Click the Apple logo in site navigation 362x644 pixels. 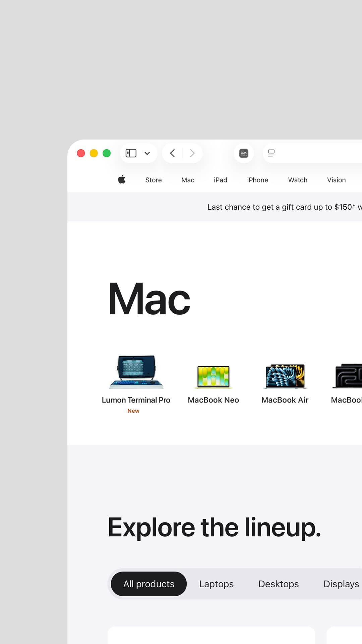pyautogui.click(x=122, y=179)
